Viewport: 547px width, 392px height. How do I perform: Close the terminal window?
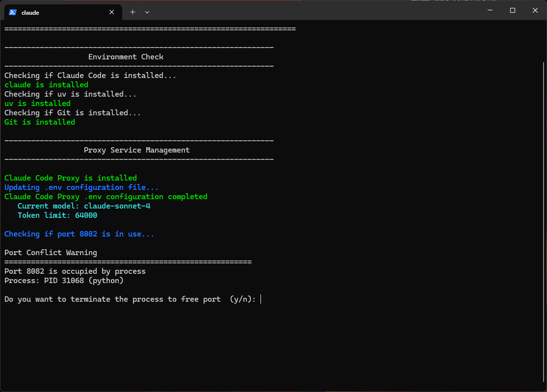[535, 10]
